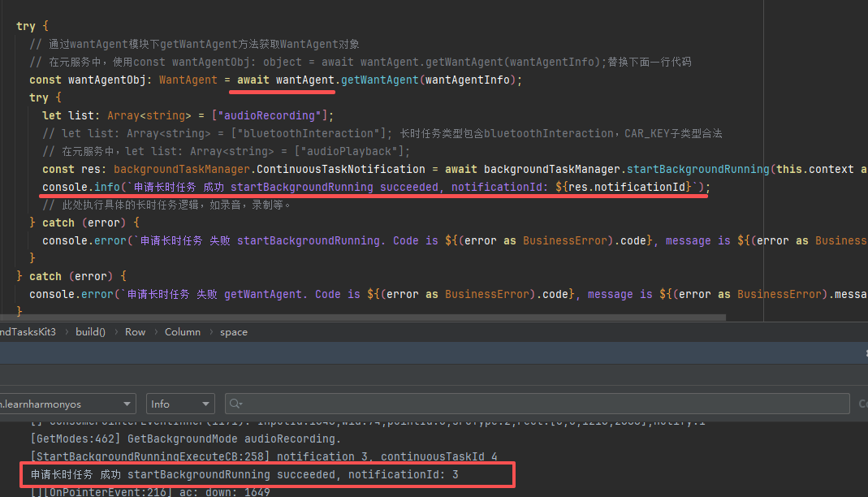Click the commented bluetoothInteraction list line

tap(382, 133)
